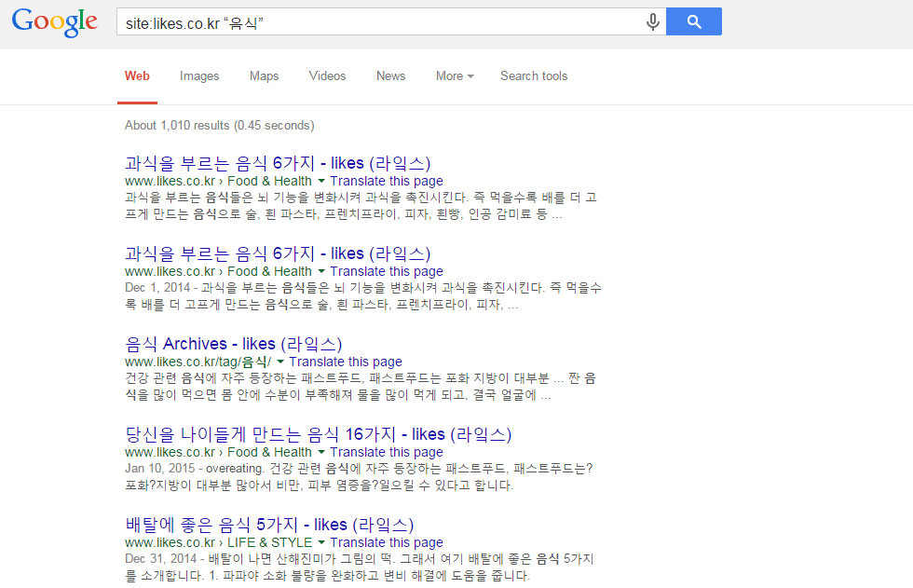913x588 pixels.
Task: Click the 'www.likes.co.kr/tag/음식/' URL text
Action: [x=198, y=362]
